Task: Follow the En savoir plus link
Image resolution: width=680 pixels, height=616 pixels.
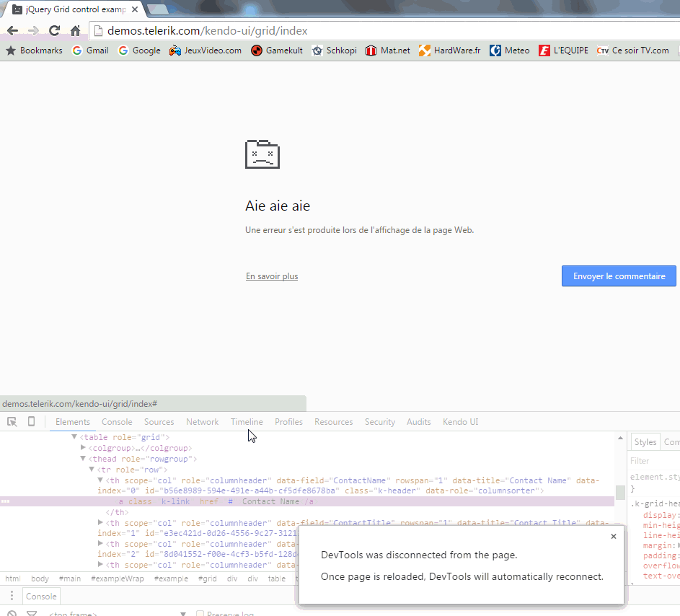Action: tap(272, 276)
